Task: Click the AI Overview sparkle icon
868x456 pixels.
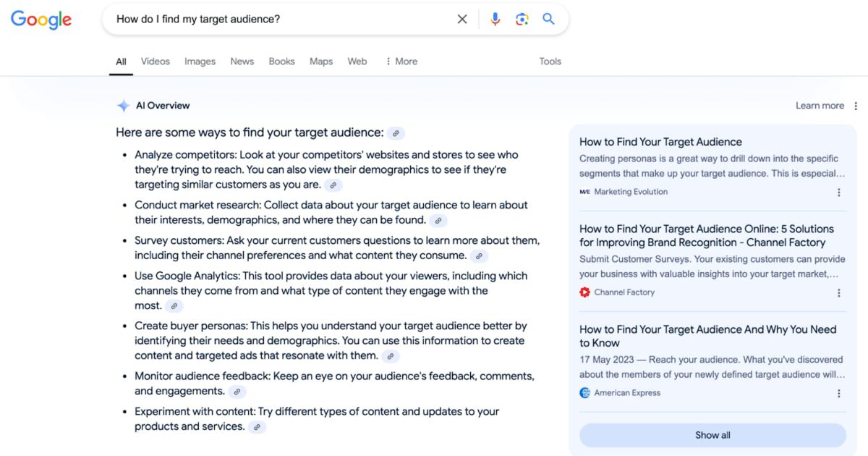Action: (123, 106)
